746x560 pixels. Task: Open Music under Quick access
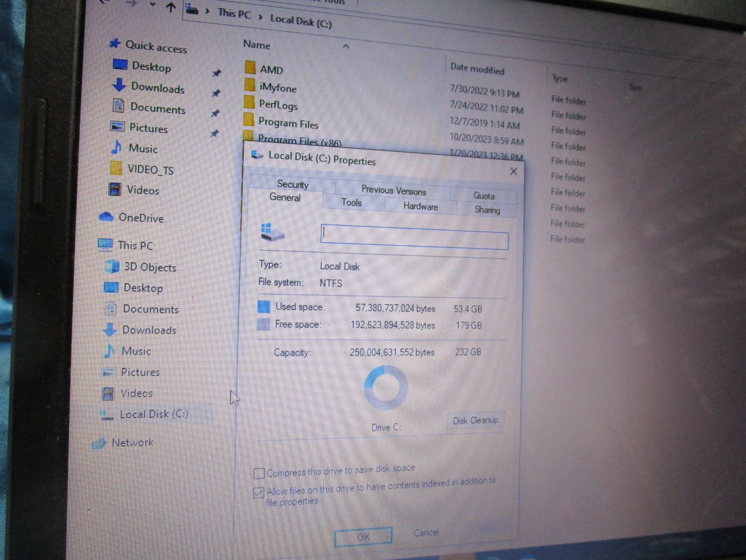pos(143,149)
